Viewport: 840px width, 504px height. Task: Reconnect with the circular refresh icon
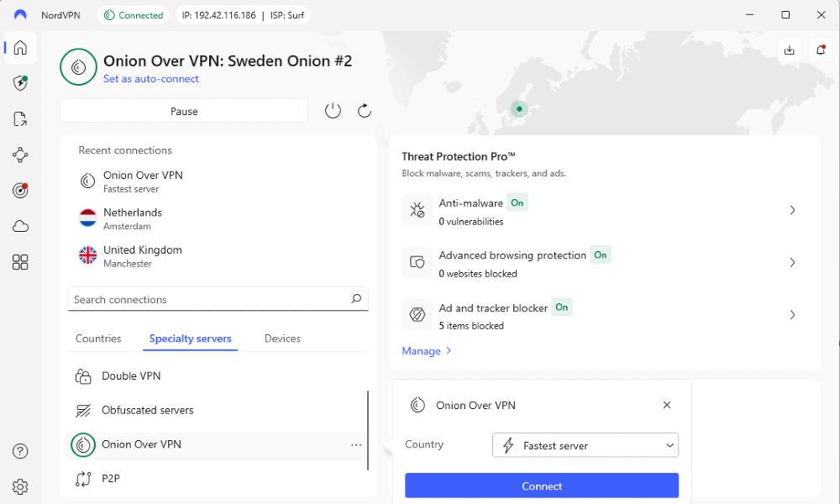coord(363,110)
